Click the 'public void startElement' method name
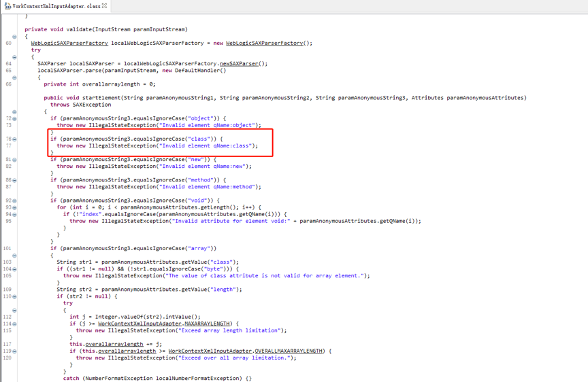588x382 pixels. click(x=101, y=98)
